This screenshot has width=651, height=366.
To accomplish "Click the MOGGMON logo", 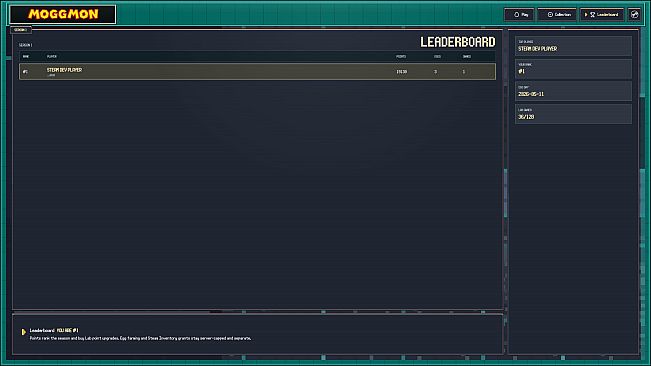I will point(63,15).
